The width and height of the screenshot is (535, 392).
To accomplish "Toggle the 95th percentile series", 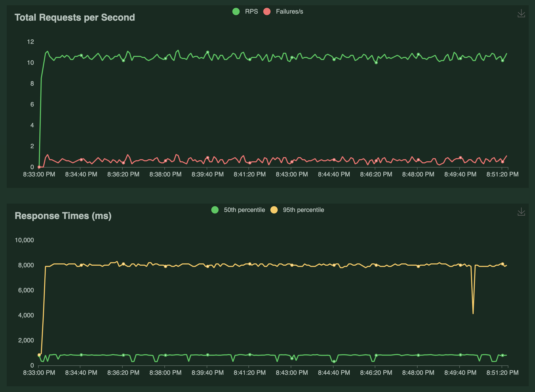I will click(297, 210).
